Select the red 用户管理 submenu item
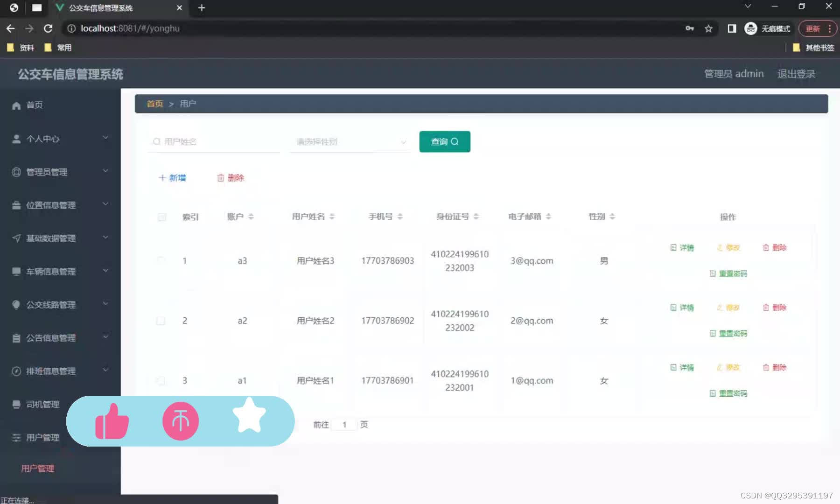The height and width of the screenshot is (504, 840). pos(38,469)
